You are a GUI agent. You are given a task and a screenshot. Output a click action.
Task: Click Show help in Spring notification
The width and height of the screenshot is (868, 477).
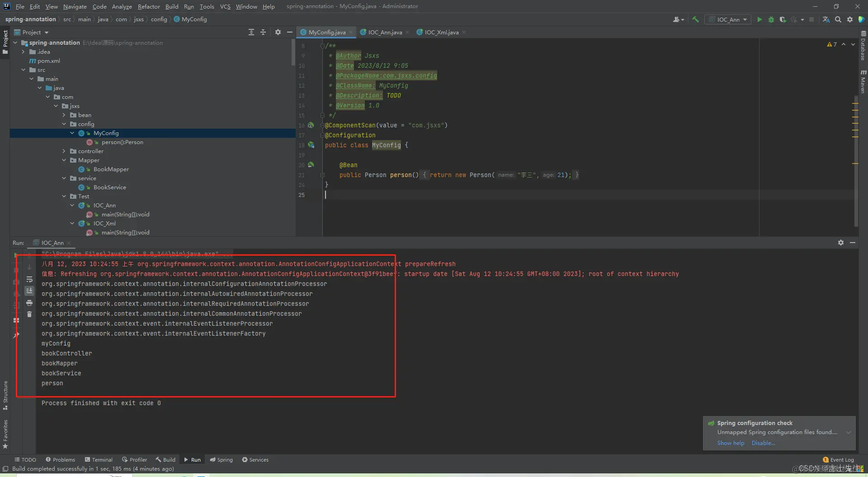point(731,443)
